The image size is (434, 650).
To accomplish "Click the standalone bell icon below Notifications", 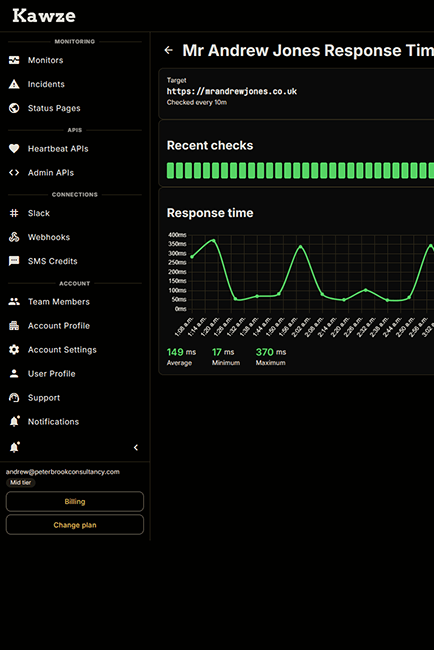I will (x=15, y=447).
